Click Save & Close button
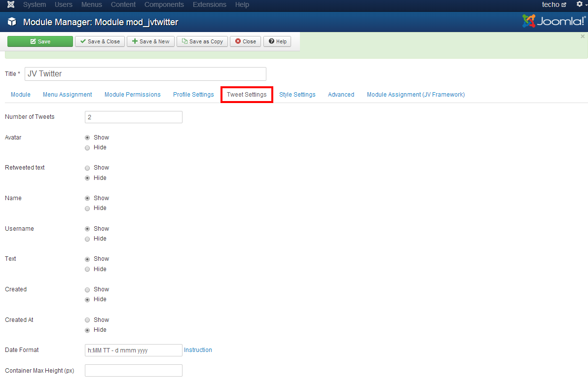This screenshot has height=386, width=588. 100,41
